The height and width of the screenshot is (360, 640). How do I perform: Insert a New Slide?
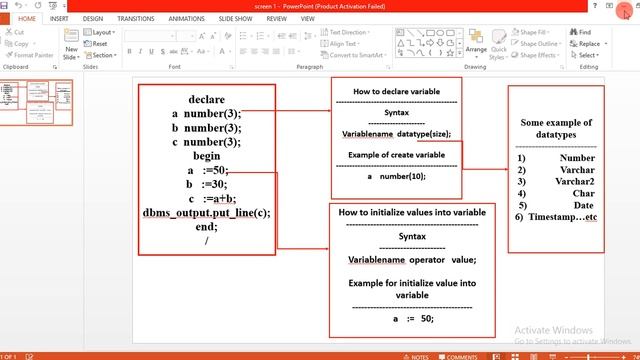71,45
